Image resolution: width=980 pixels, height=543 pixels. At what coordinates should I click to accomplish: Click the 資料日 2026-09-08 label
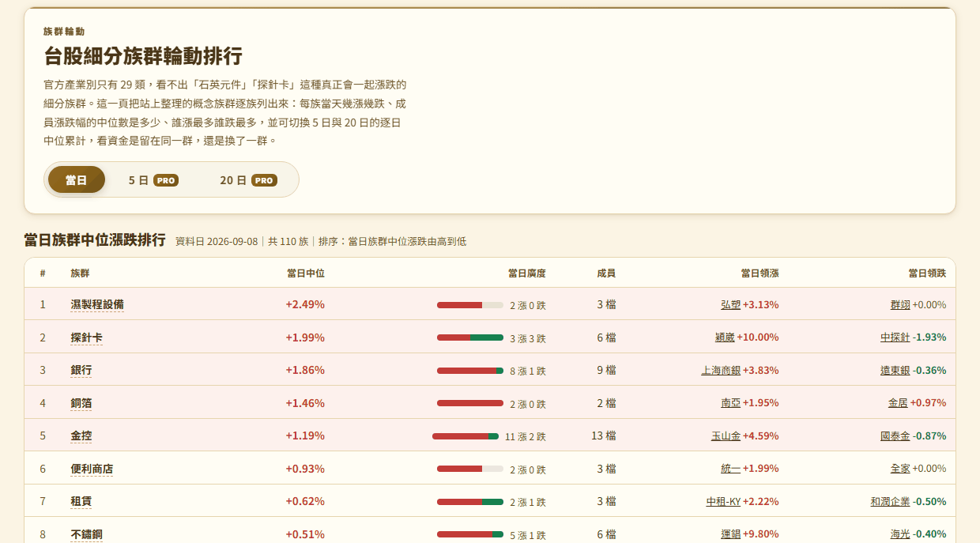(x=217, y=241)
